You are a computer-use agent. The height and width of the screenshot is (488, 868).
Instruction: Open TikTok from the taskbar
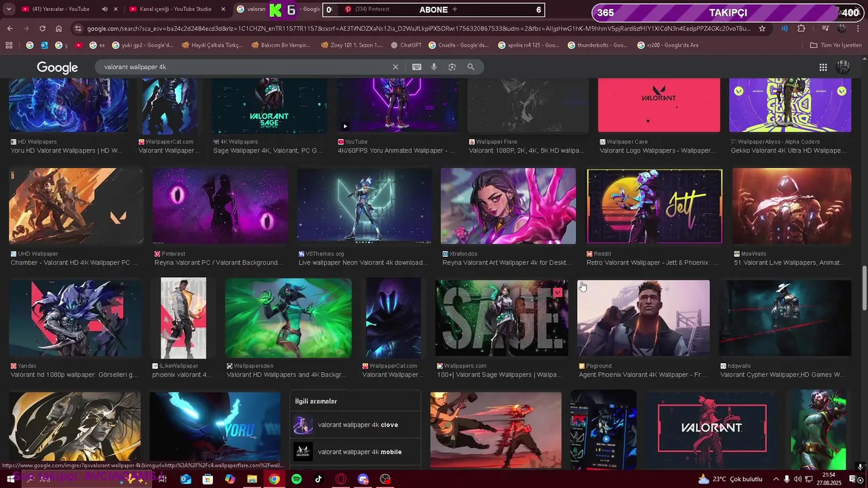(319, 479)
